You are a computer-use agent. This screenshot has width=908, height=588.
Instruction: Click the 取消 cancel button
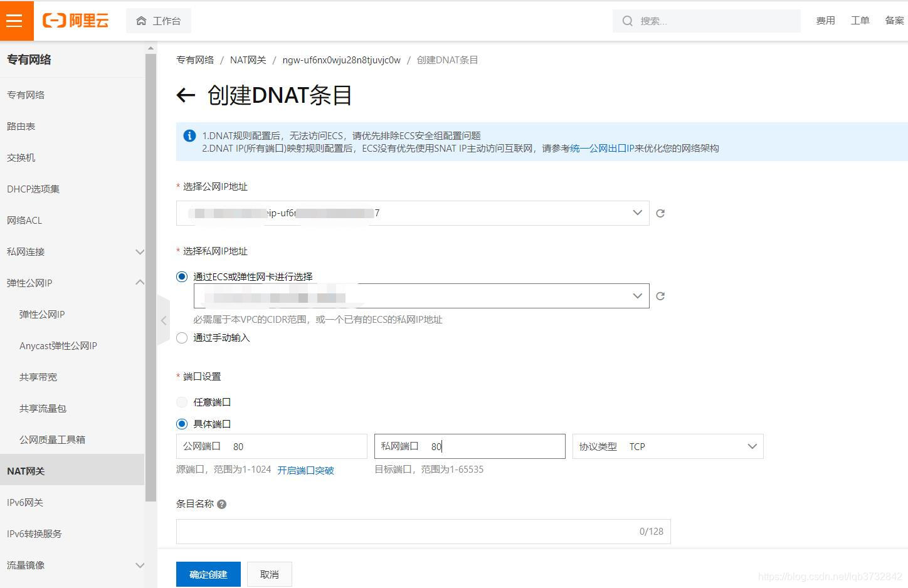(270, 574)
